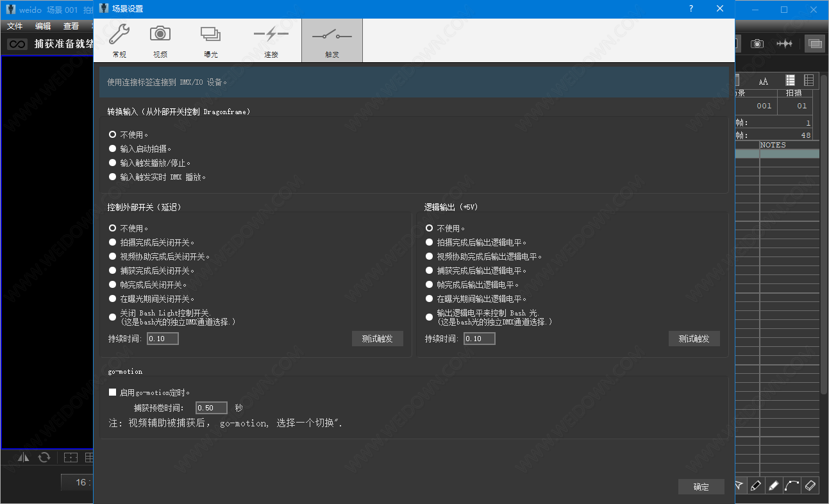
Task: Open the 常规 (General) wrench tab
Action: (x=119, y=40)
